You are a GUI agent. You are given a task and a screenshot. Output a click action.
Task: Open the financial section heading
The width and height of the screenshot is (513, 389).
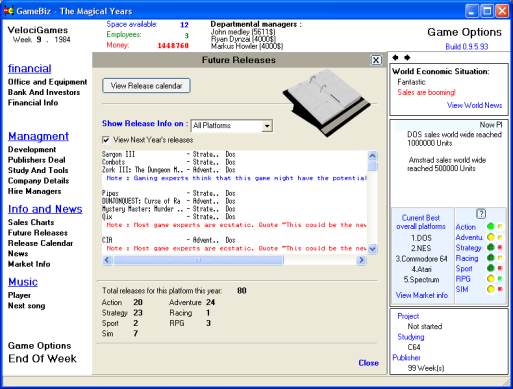pos(30,68)
